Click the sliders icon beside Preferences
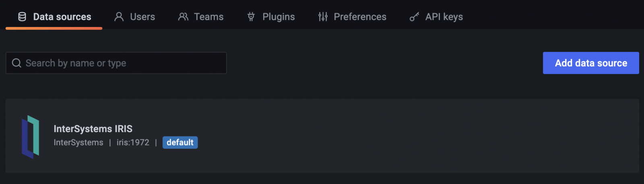The width and height of the screenshot is (644, 184). coord(323,17)
